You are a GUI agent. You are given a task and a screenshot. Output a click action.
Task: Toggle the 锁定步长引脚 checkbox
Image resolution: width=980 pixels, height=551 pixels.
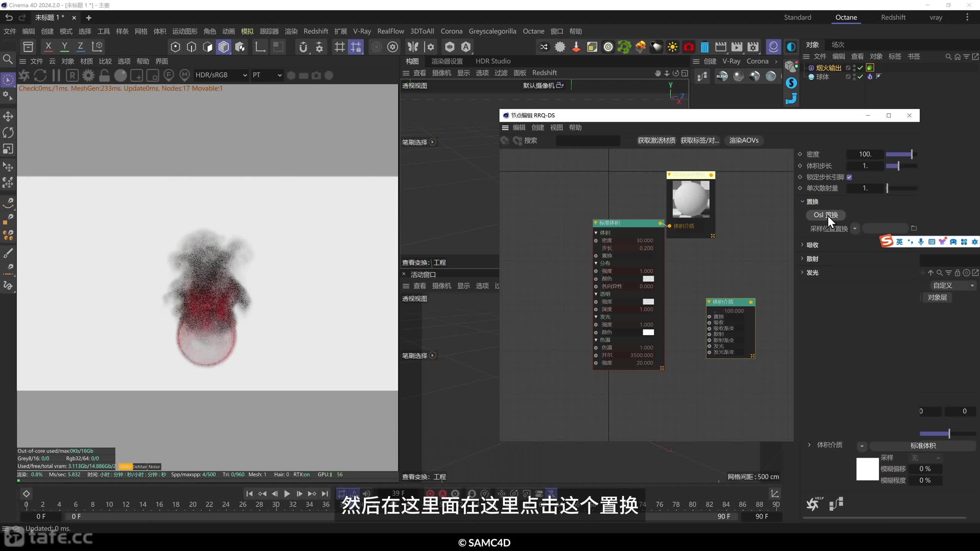[x=849, y=177]
